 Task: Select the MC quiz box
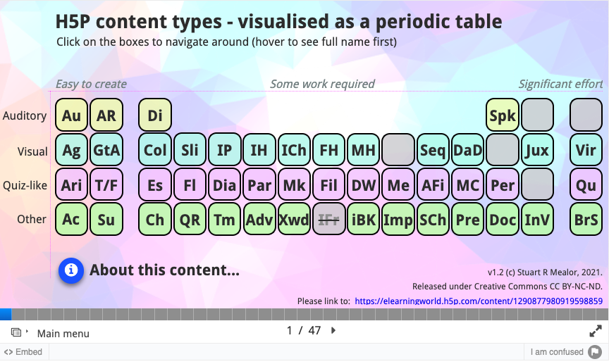click(x=467, y=184)
